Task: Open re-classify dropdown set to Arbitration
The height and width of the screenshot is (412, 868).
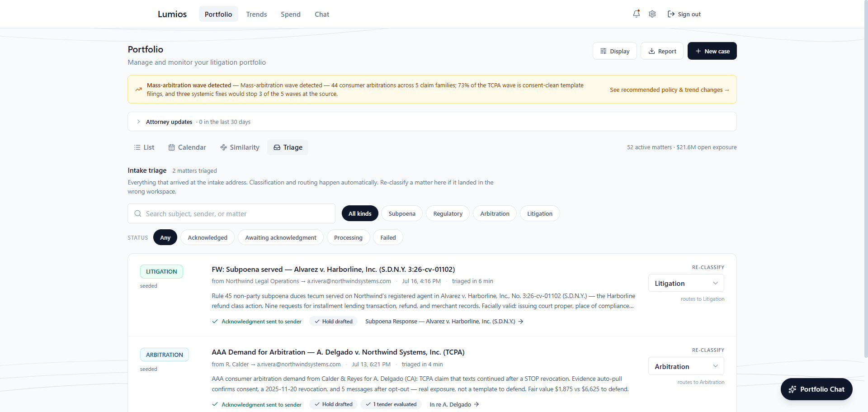Action: click(x=686, y=366)
